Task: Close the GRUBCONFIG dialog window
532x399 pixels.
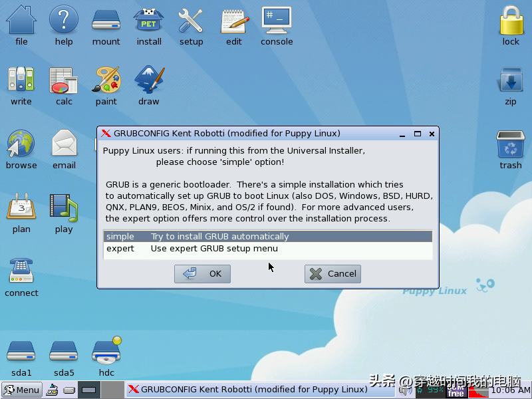Action: click(x=432, y=134)
